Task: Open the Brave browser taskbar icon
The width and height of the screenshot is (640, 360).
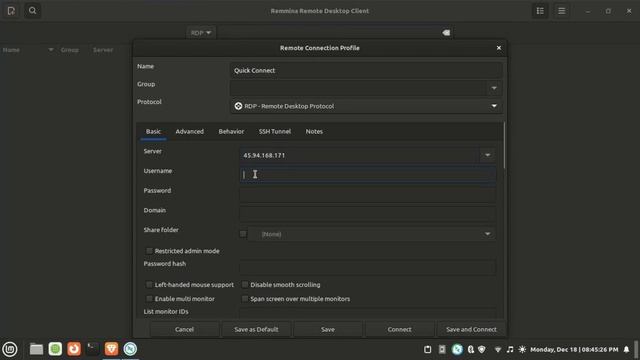Action: (x=111, y=349)
